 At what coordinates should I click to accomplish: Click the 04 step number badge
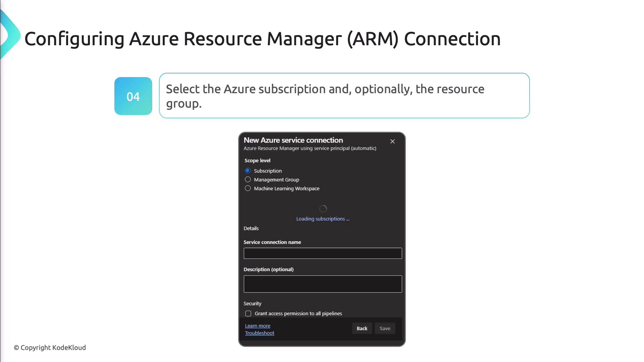click(133, 96)
